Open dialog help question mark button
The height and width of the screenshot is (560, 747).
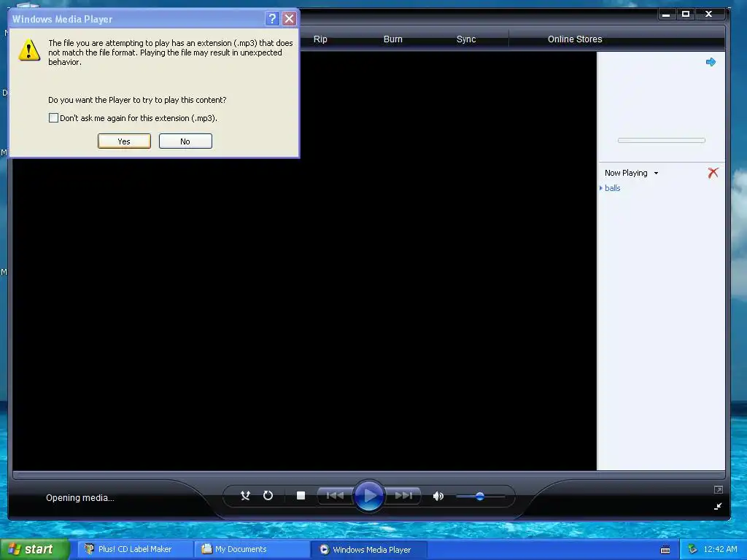(272, 18)
